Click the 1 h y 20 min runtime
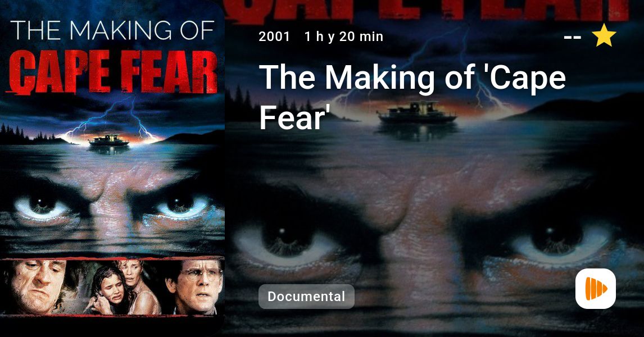Image resolution: width=644 pixels, height=337 pixels. coord(344,37)
